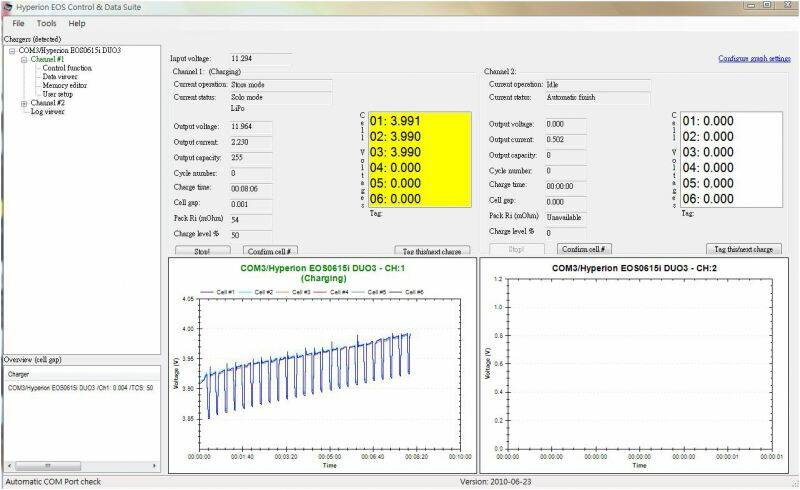The height and width of the screenshot is (490, 800).
Task: Select the COM3/Hyperion EOS0615i DUO3 root node
Action: [70, 51]
